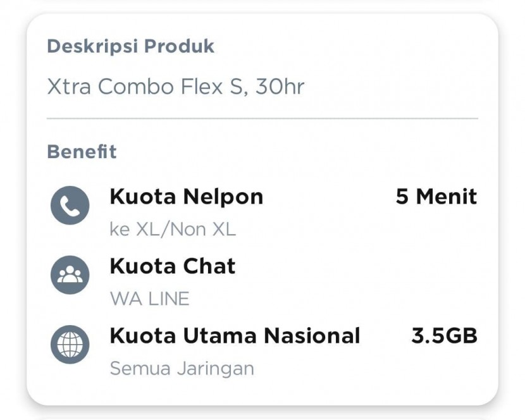The width and height of the screenshot is (525, 420).
Task: Select the Kuota Nelpon label
Action: (187, 197)
